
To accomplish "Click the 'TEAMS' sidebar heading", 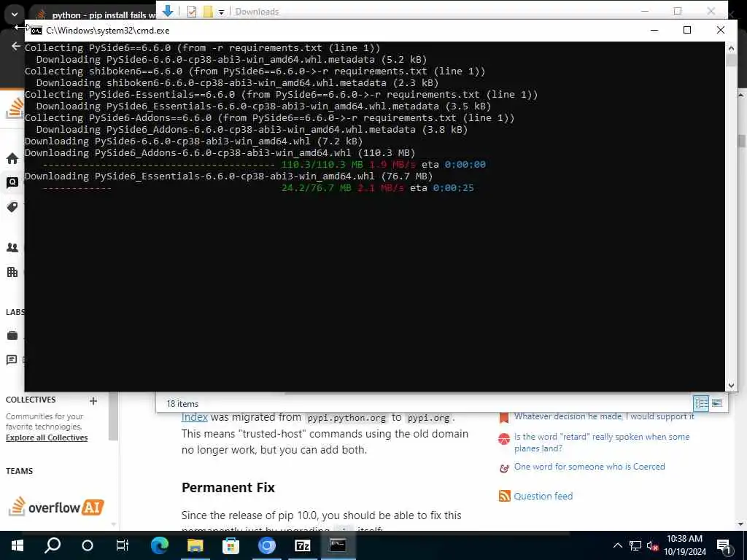I will pyautogui.click(x=19, y=471).
